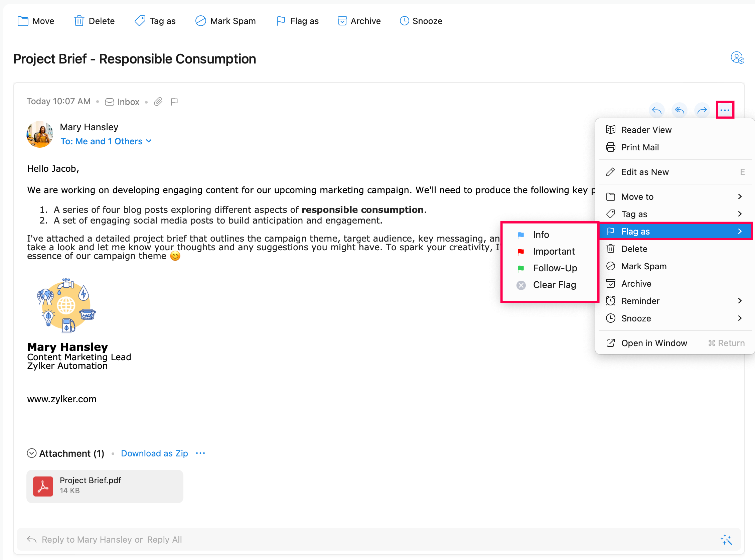
Task: Click the share contact icon beside subject
Action: (737, 57)
